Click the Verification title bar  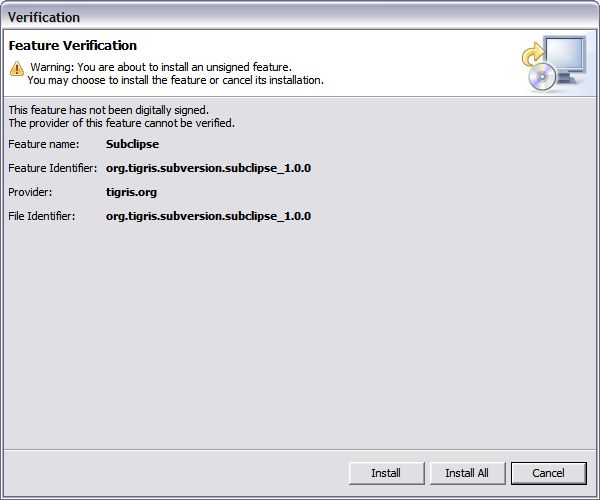pyautogui.click(x=300, y=17)
